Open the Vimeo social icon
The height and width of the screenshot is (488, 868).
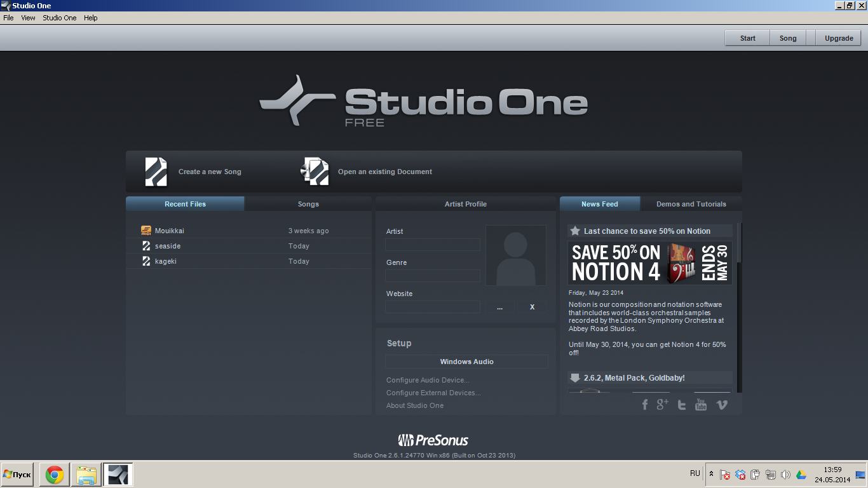point(722,405)
